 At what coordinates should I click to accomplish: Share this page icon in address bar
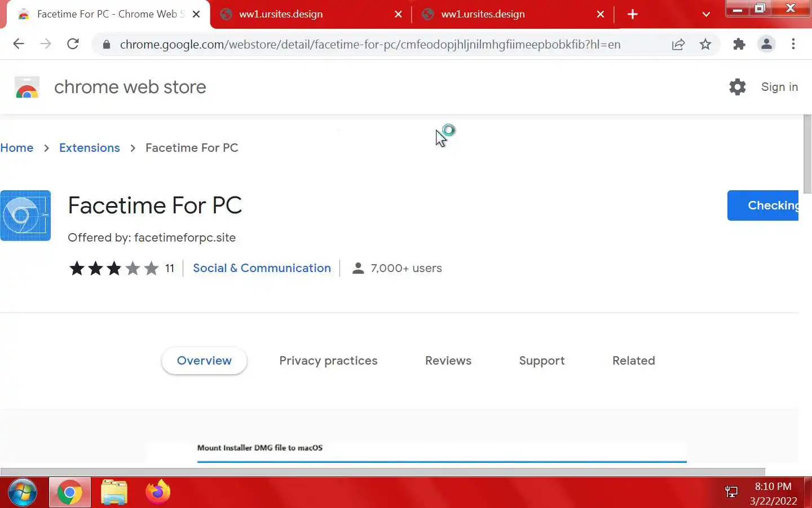678,45
